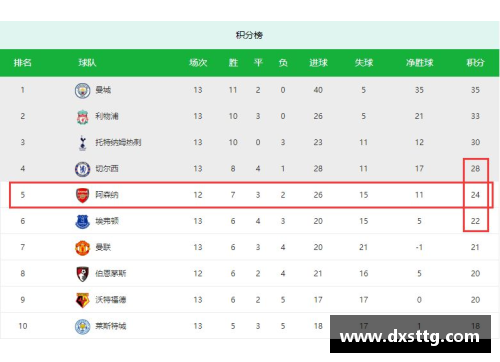Viewport: 500px width, 362px height.
Task: Click the Manchester City club crest
Action: [x=82, y=90]
